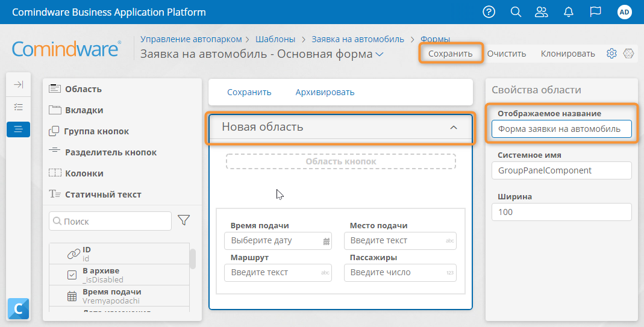Select the highlighted list icon in sidebar
This screenshot has width=644, height=327.
(19, 129)
